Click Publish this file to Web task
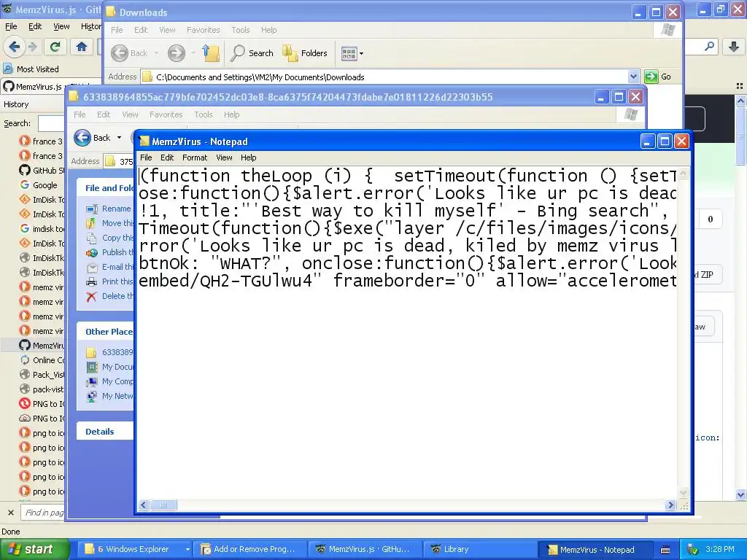Image resolution: width=747 pixels, height=560 pixels. (111, 252)
